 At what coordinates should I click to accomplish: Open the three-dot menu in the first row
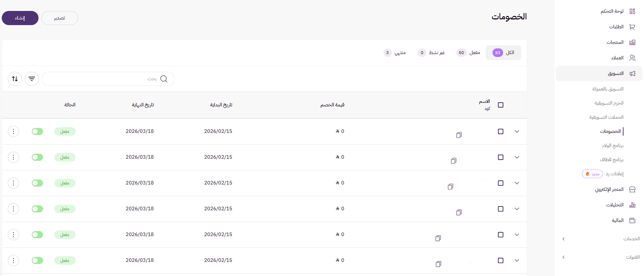pos(13,131)
